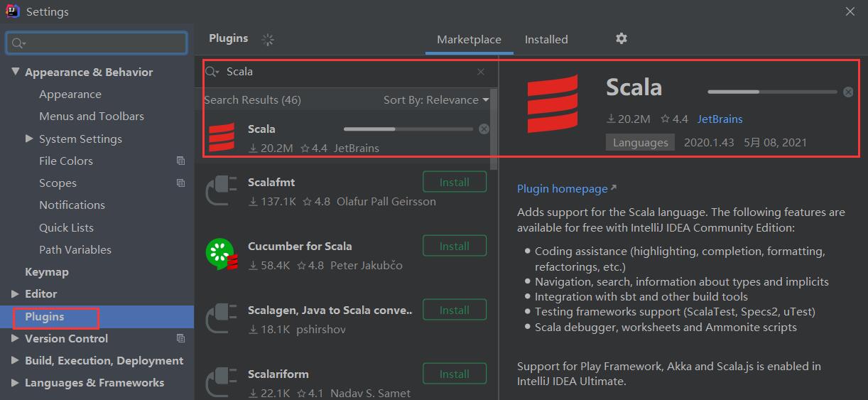The height and width of the screenshot is (400, 868).
Task: Click Scala install progress bar in list
Action: point(408,129)
